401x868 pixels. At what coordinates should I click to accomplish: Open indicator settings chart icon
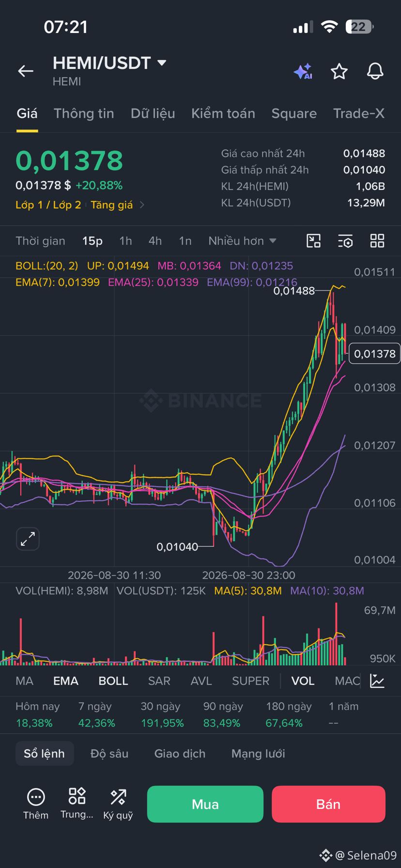[377, 681]
